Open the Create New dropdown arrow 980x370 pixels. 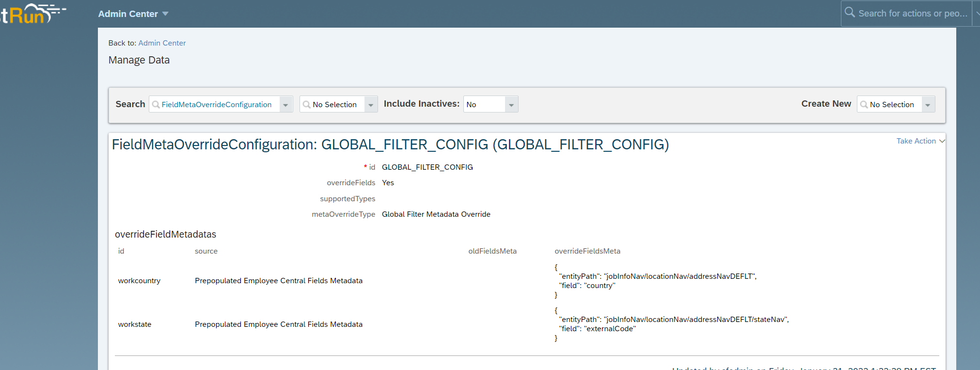click(928, 105)
